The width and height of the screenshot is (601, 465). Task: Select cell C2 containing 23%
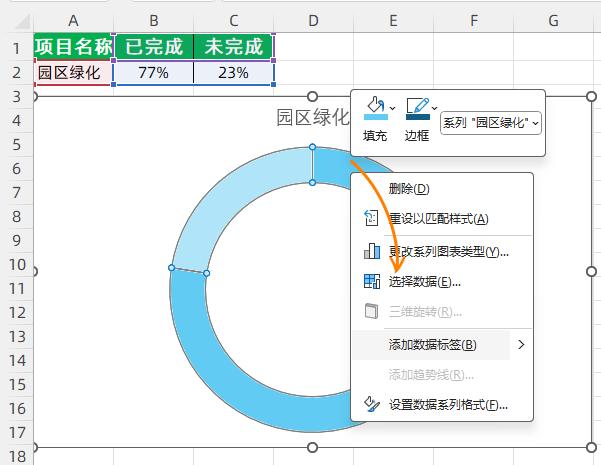tap(233, 72)
